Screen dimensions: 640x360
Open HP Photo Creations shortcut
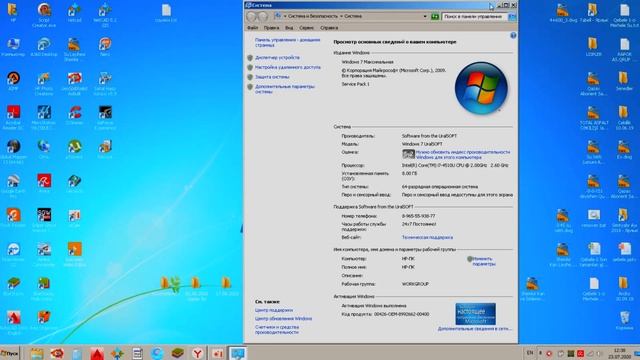click(44, 83)
